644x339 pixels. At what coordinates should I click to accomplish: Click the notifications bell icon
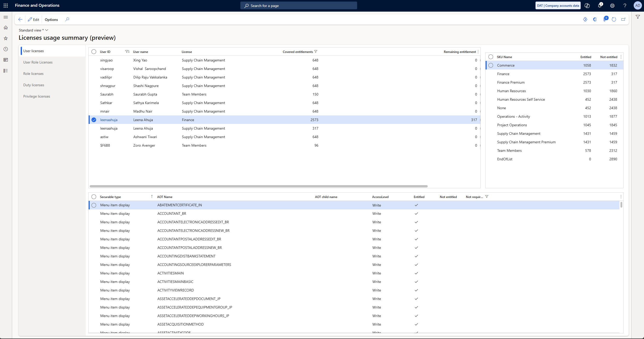pos(600,5)
